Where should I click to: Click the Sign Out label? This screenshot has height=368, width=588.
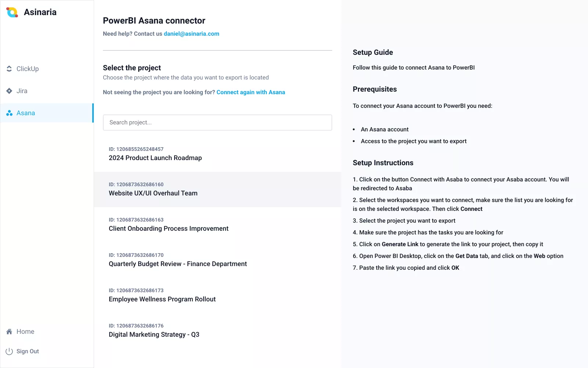[28, 351]
